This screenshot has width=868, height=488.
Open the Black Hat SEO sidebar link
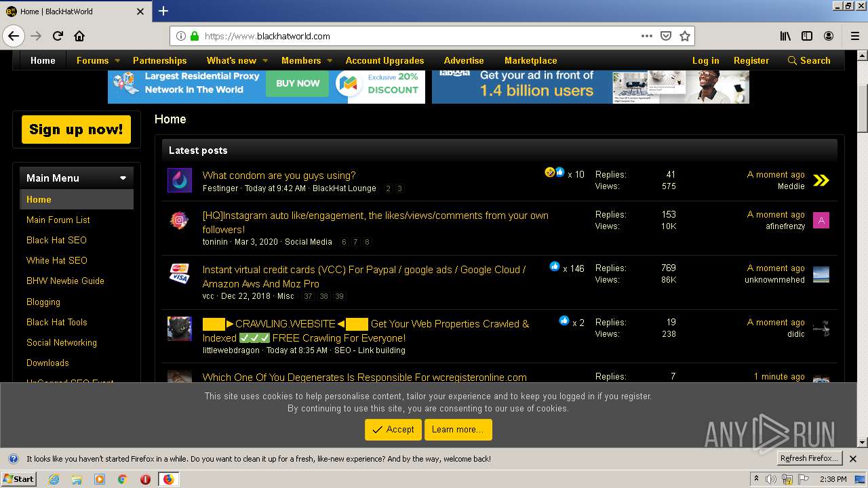pos(56,240)
